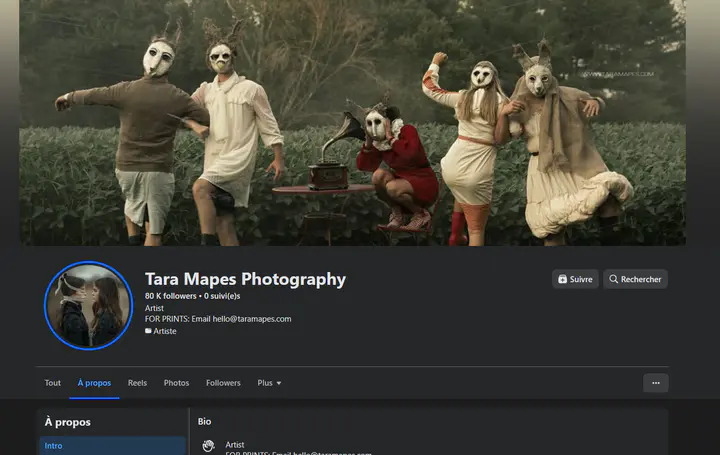Click the waving hand Bio icon
This screenshot has width=720, height=455.
pos(208,445)
